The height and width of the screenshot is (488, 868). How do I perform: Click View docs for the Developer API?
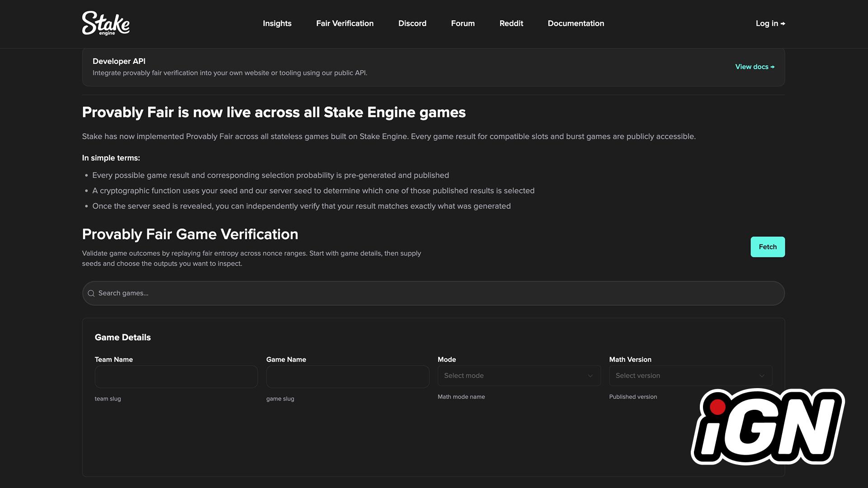tap(751, 66)
